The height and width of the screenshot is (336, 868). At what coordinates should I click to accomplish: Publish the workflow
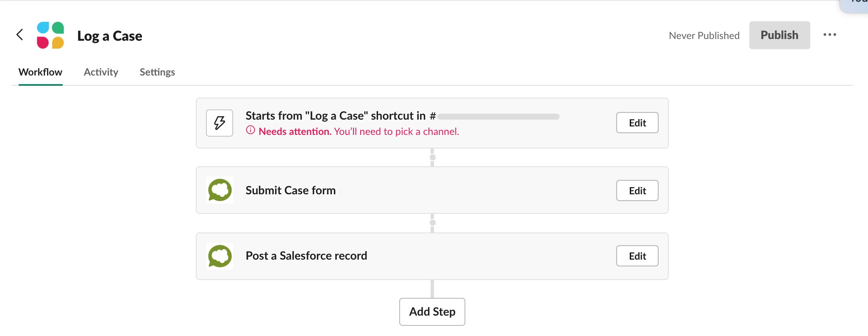pos(779,35)
